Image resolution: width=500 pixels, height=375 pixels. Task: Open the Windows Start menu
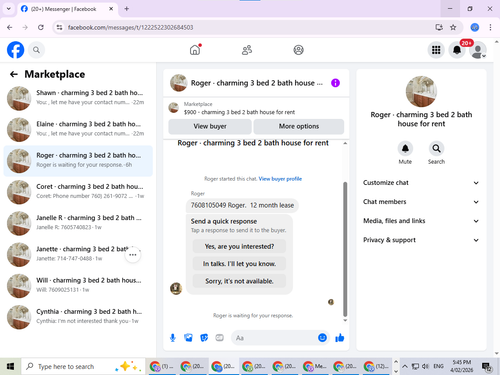tap(10, 366)
